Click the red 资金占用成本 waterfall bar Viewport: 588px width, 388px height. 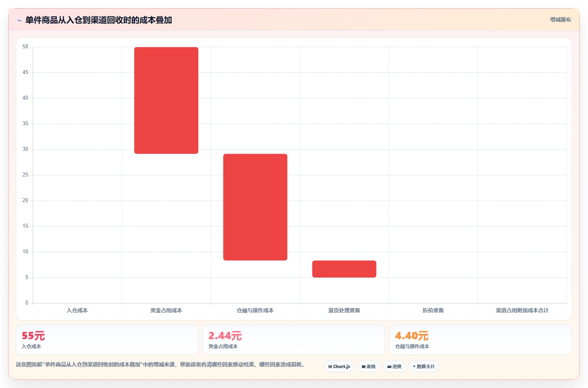[x=166, y=100]
